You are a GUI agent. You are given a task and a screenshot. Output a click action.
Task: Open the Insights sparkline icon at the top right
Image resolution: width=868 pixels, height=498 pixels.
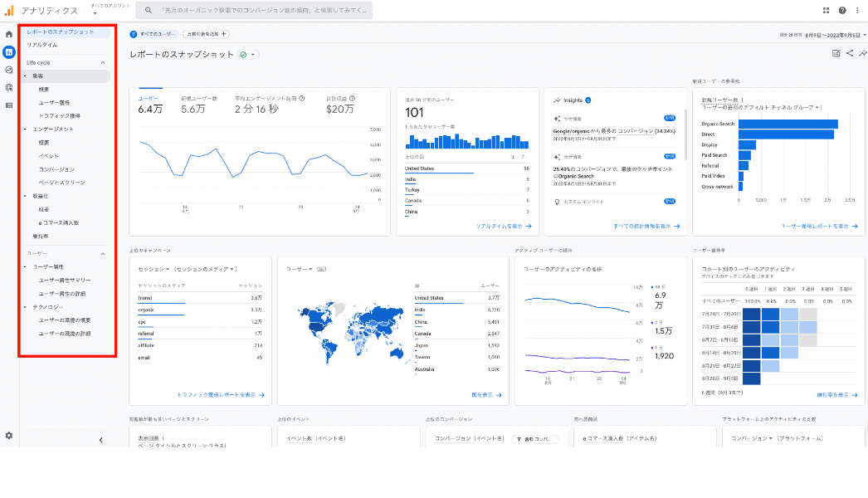click(x=862, y=53)
